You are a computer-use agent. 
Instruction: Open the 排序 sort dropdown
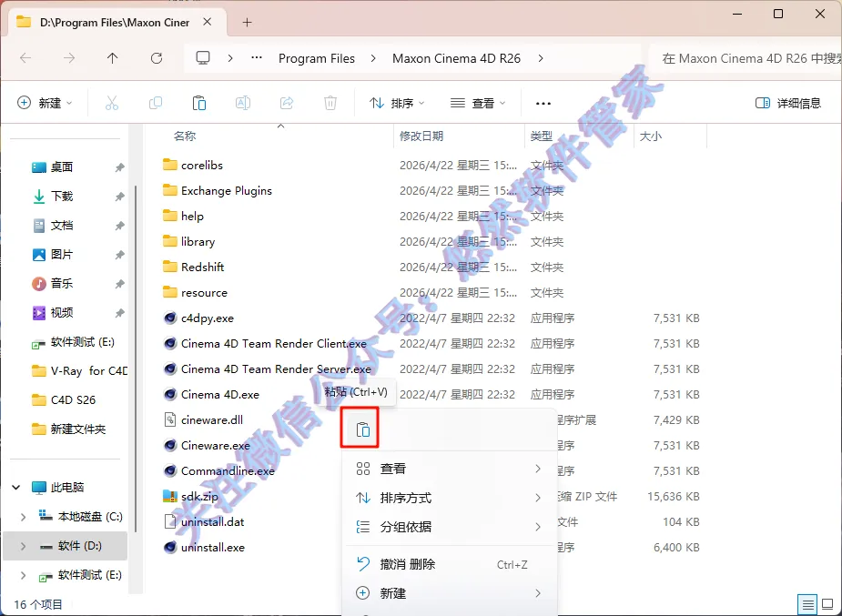coord(398,103)
